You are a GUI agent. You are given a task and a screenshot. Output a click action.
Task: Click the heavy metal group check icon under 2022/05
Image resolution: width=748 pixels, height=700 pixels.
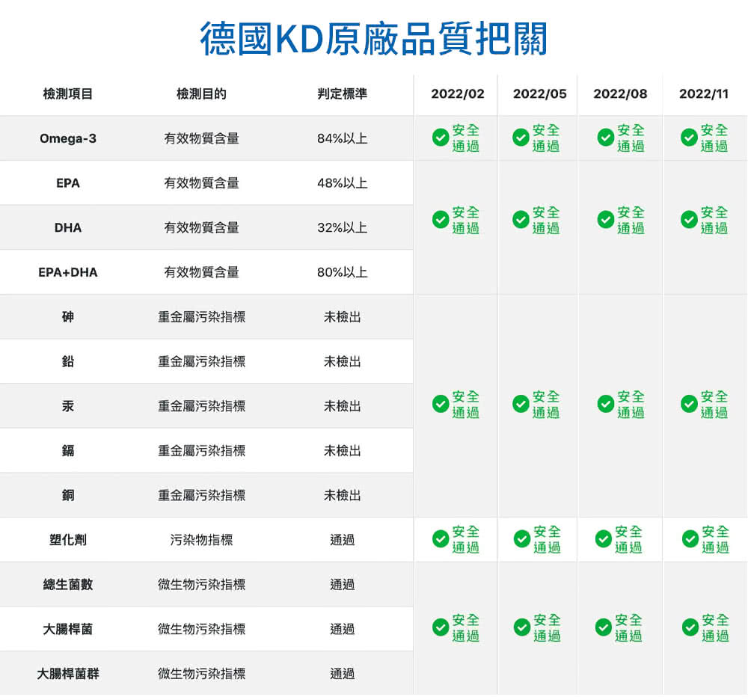point(521,404)
